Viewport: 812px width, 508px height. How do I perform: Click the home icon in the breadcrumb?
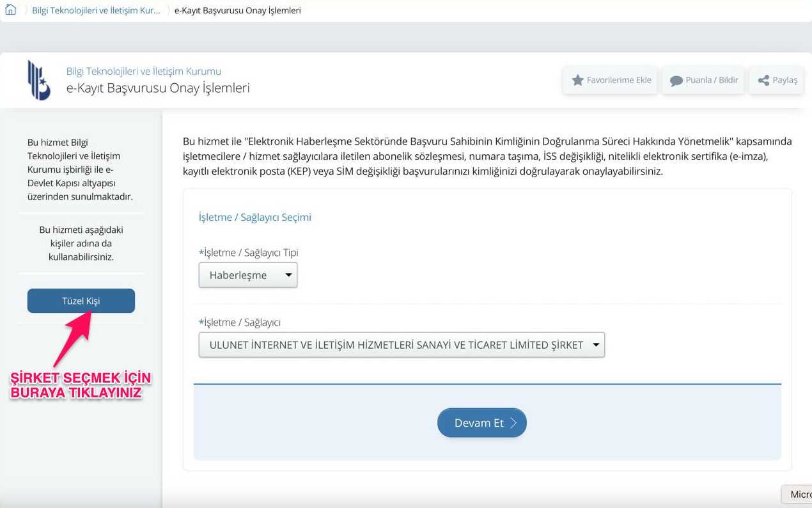click(10, 10)
